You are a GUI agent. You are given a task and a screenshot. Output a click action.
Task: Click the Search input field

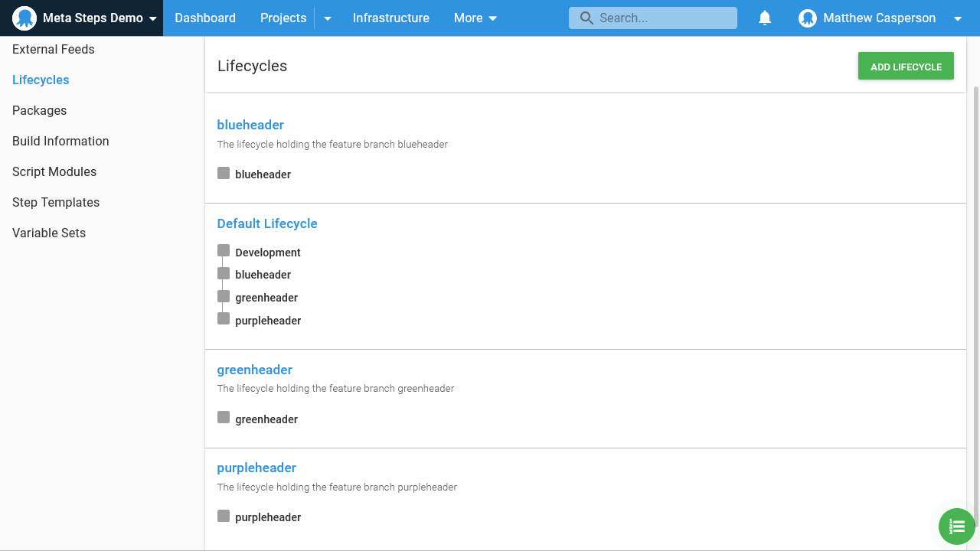(x=662, y=18)
